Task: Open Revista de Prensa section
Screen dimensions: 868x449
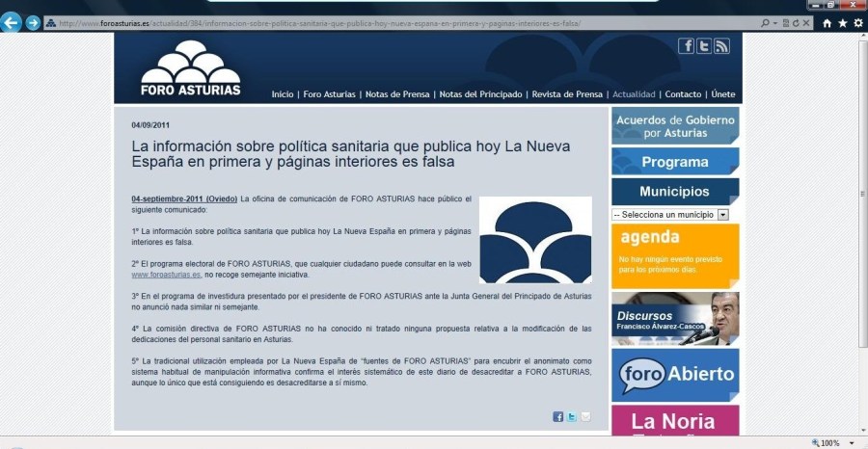Action: point(567,94)
